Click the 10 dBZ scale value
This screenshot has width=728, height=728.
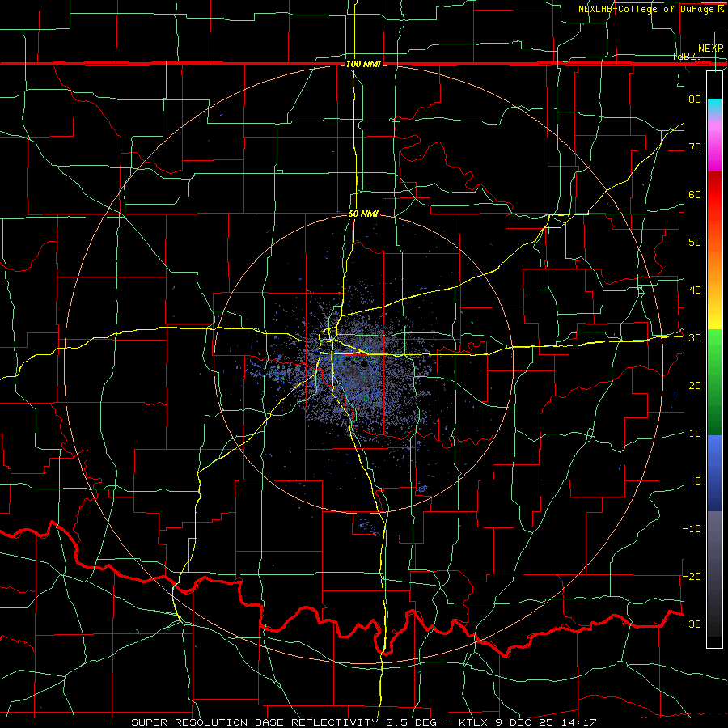695,434
